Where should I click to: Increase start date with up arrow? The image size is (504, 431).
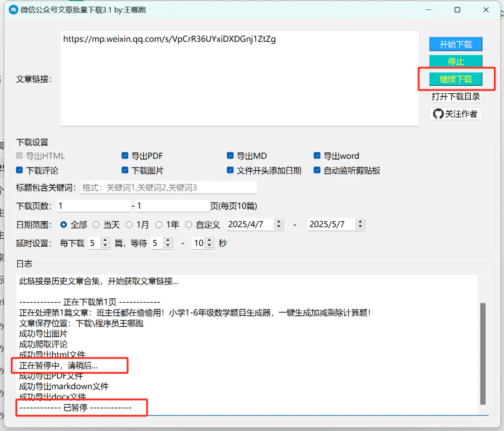(279, 222)
